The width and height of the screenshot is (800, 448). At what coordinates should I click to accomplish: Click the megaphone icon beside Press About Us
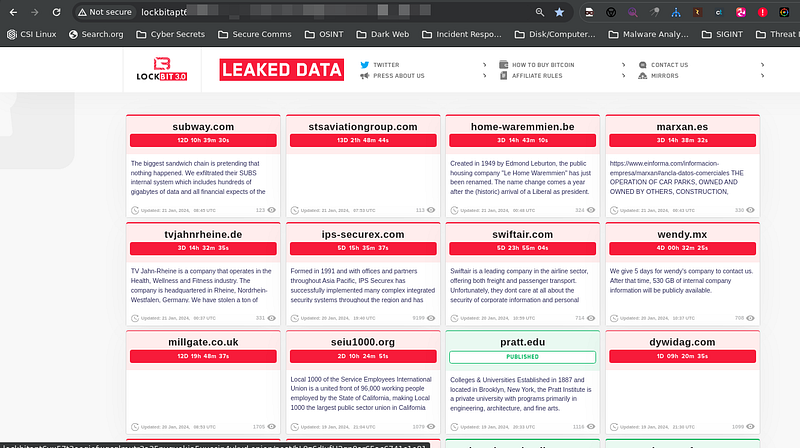(364, 76)
